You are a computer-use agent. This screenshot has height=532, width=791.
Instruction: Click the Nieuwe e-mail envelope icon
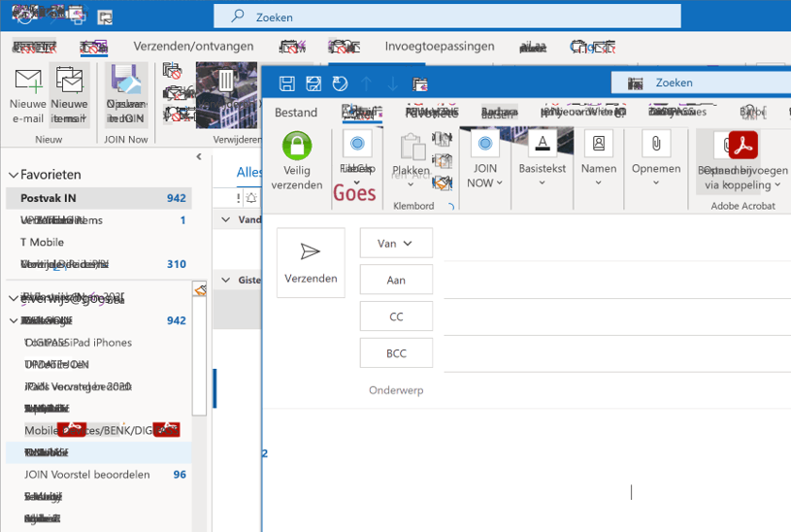click(x=28, y=81)
